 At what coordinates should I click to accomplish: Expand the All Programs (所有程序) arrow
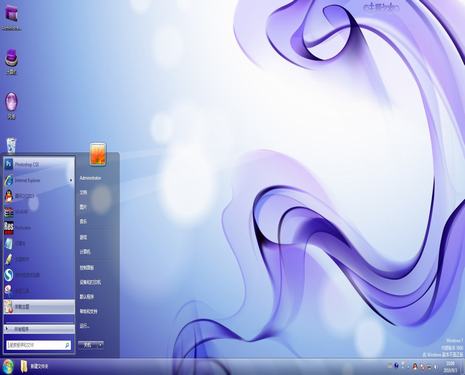point(7,329)
